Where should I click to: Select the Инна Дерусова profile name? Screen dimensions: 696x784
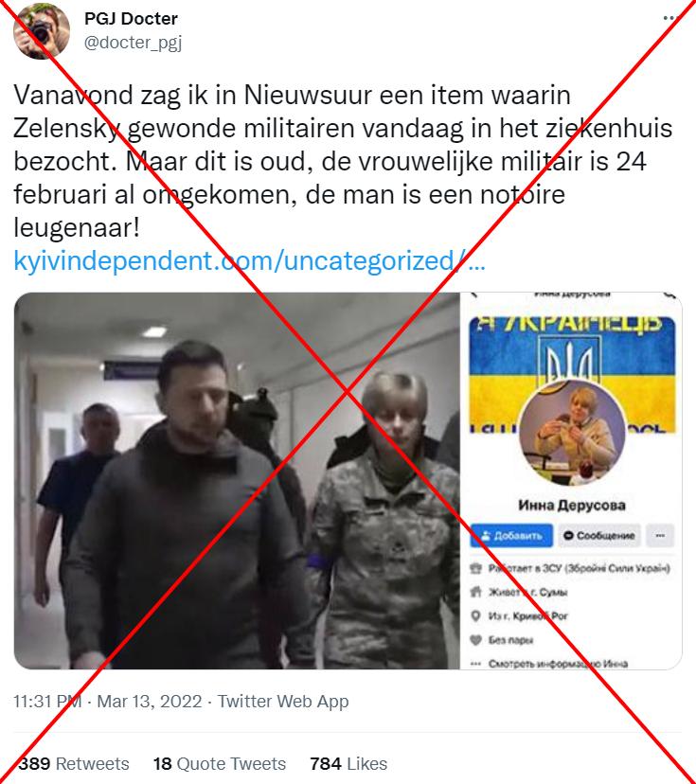(x=572, y=505)
